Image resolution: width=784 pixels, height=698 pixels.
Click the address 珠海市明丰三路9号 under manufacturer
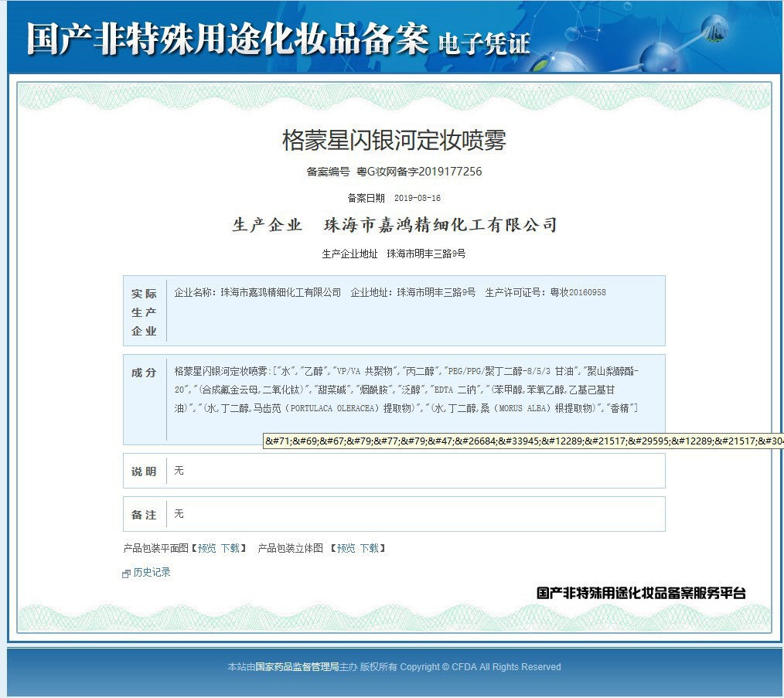[426, 254]
